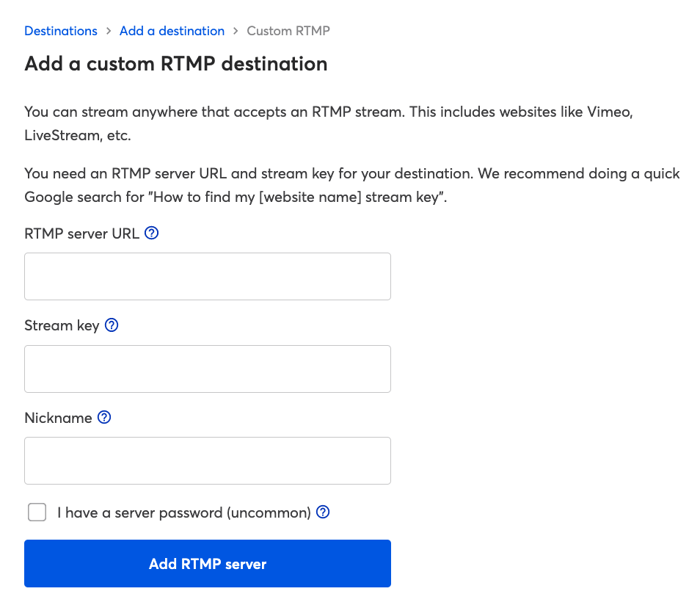The image size is (700, 605).
Task: Click the chevron separator after Destinations breadcrumb
Action: [x=109, y=31]
